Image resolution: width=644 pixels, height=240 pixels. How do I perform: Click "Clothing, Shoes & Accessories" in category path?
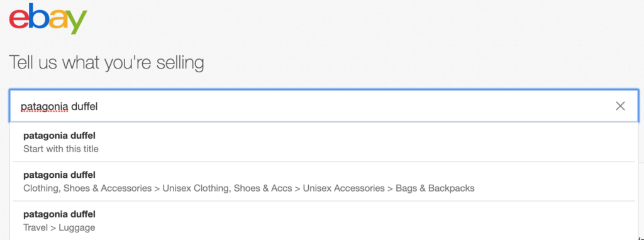(87, 188)
